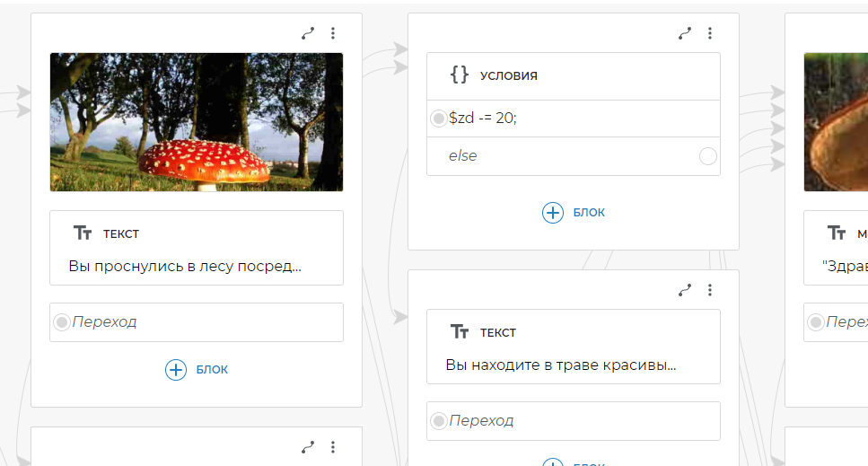Click the connection icon on the 'Вы находите в траве' card
The height and width of the screenshot is (466, 868).
[685, 290]
